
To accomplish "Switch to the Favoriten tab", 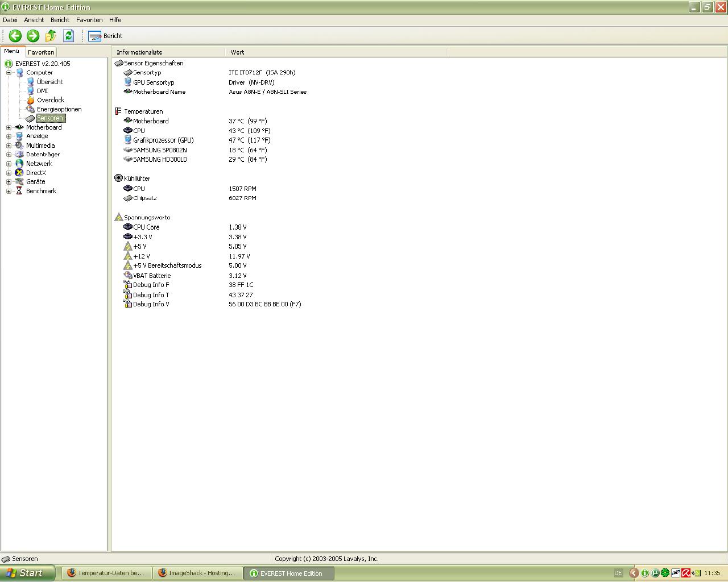I will [x=41, y=52].
